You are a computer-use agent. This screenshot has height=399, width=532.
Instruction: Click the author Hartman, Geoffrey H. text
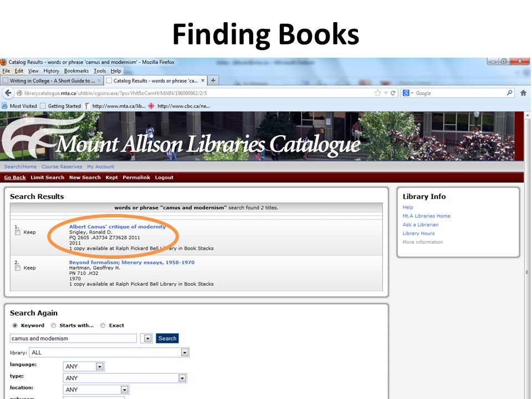(95, 268)
